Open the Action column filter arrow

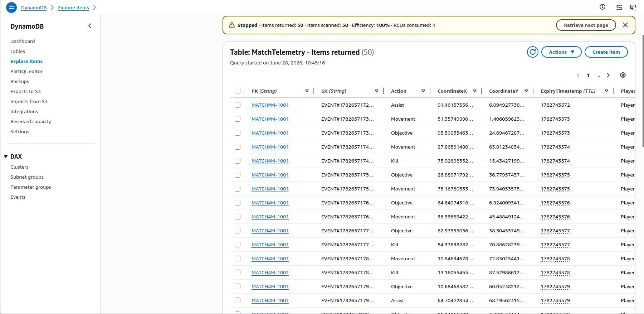tap(423, 91)
